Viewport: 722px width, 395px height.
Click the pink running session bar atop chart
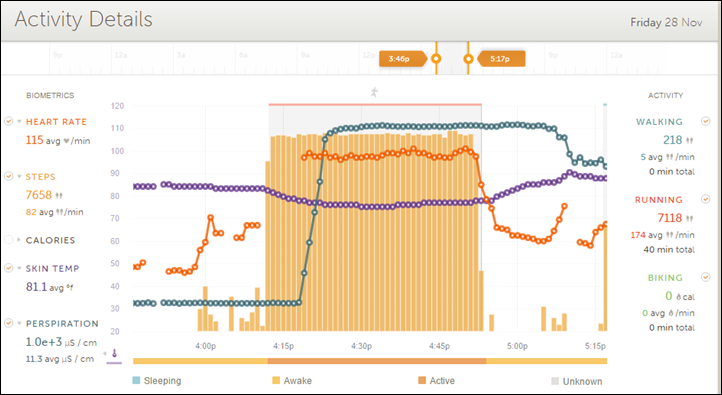click(x=375, y=105)
